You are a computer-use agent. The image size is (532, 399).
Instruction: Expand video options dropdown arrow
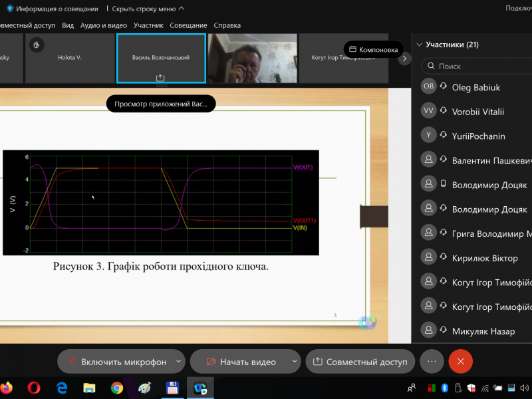click(295, 362)
